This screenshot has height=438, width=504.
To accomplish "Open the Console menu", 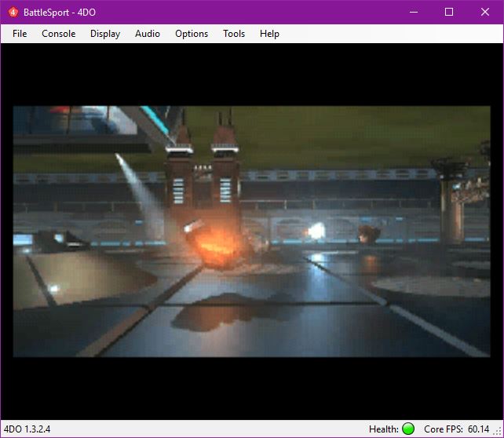I will tap(59, 34).
